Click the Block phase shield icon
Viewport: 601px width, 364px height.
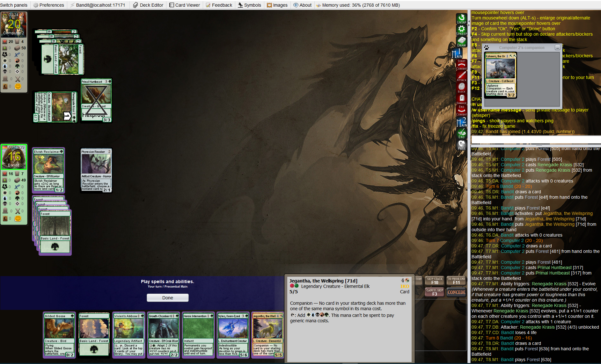click(x=461, y=88)
